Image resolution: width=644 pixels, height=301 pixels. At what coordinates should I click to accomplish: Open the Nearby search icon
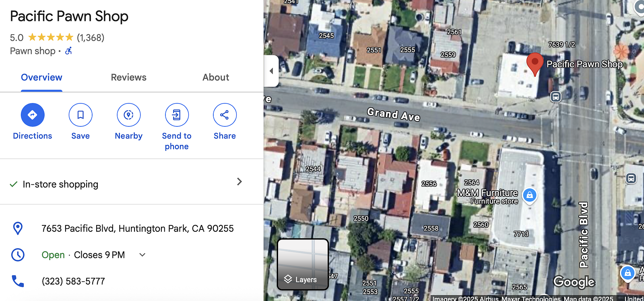point(129,115)
